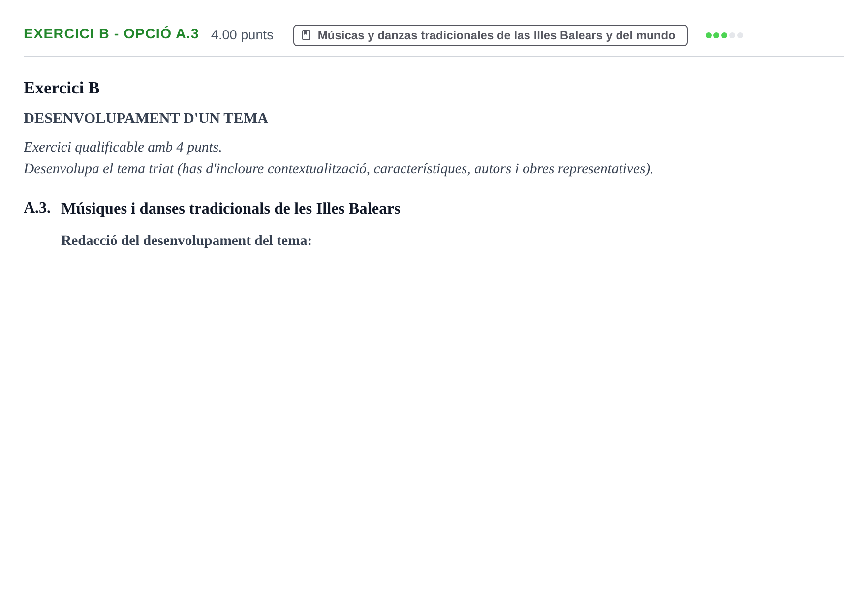Select the 'EXERCICI B - OPCIÓ A.3' header

[x=111, y=34]
